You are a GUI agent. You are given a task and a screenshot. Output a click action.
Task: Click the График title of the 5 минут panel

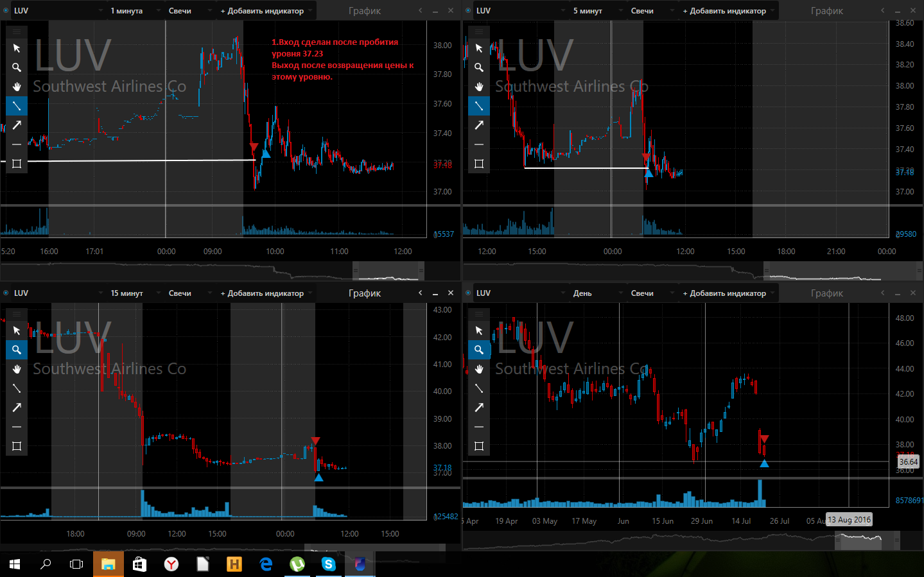(x=827, y=11)
